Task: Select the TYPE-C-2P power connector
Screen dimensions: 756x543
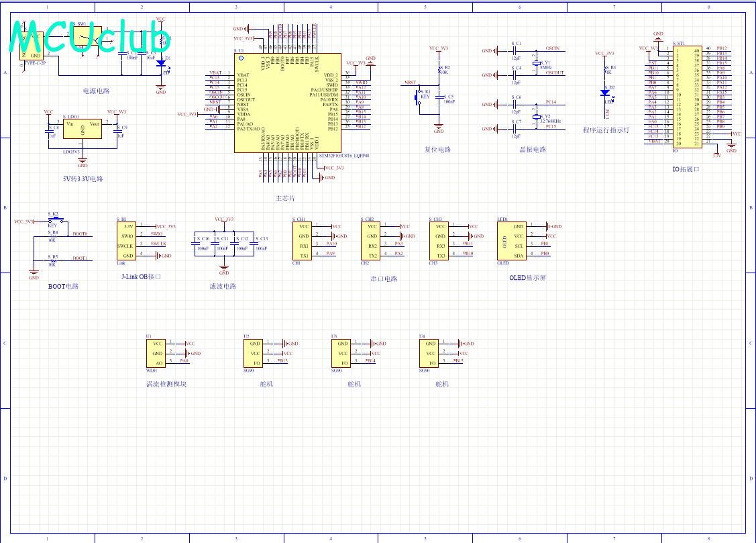Action: point(32,46)
